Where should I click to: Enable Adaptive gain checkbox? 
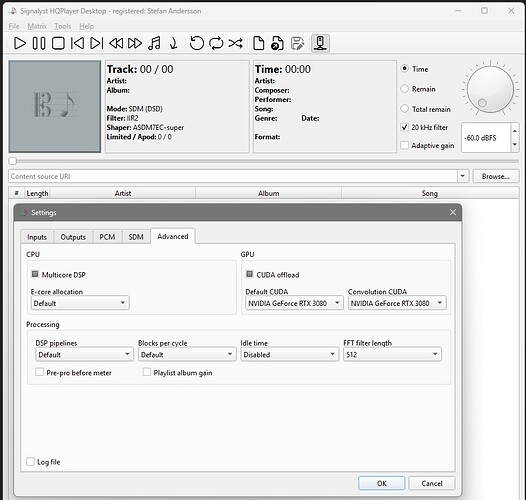[405, 145]
